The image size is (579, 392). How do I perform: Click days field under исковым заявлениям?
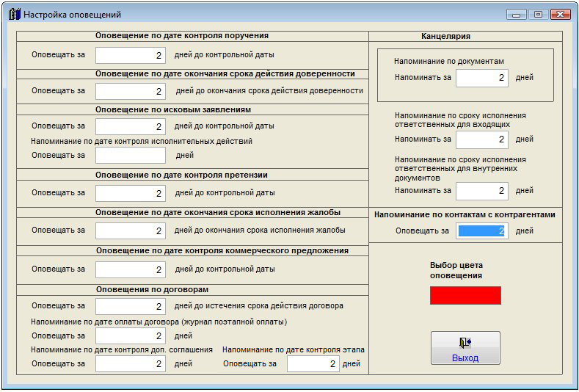click(131, 126)
